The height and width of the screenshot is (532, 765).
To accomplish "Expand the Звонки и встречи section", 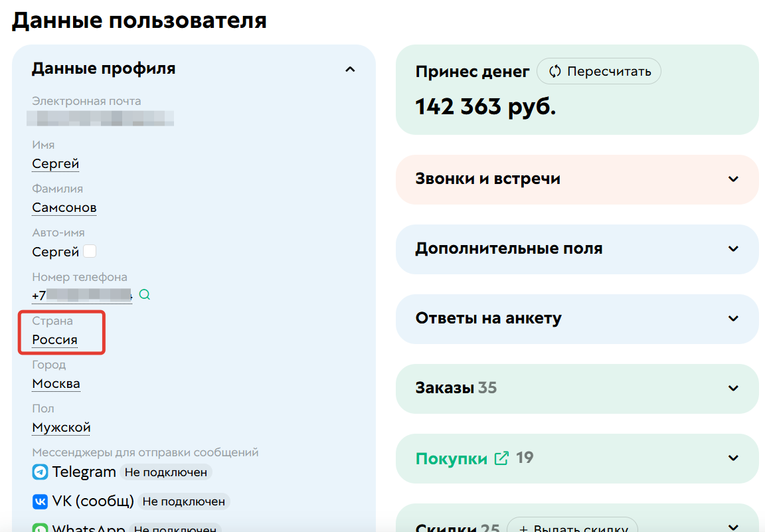I will [733, 179].
